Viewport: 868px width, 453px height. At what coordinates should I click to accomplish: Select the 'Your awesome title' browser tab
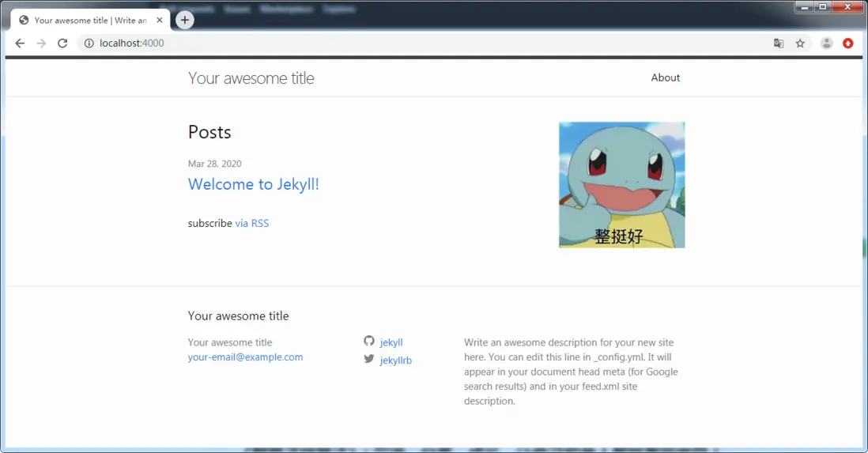click(90, 20)
